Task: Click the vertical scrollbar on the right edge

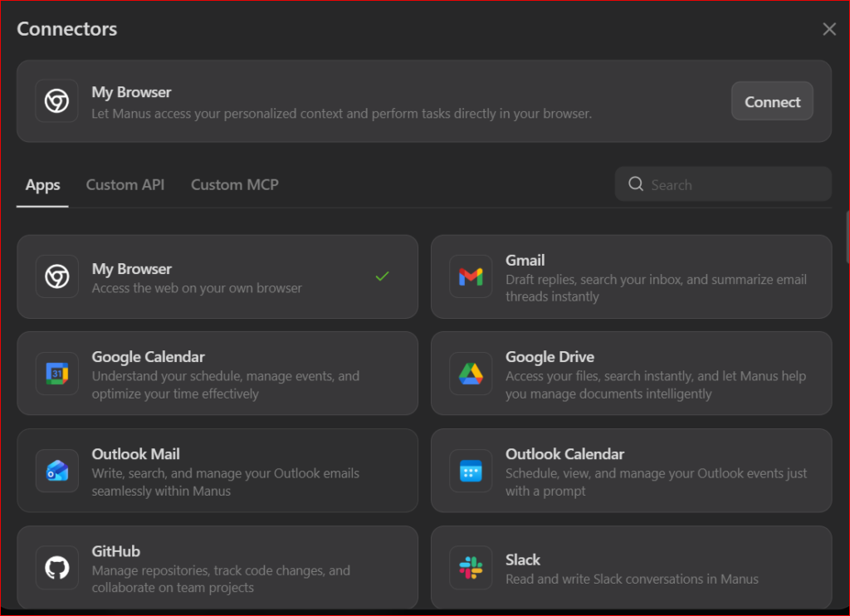Action: 847,237
